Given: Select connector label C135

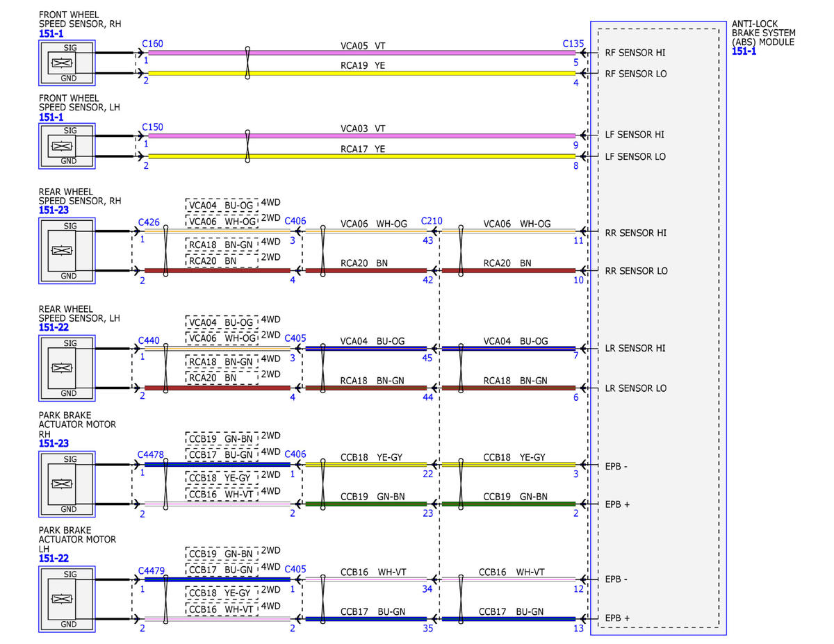Looking at the screenshot, I should pyautogui.click(x=573, y=44).
